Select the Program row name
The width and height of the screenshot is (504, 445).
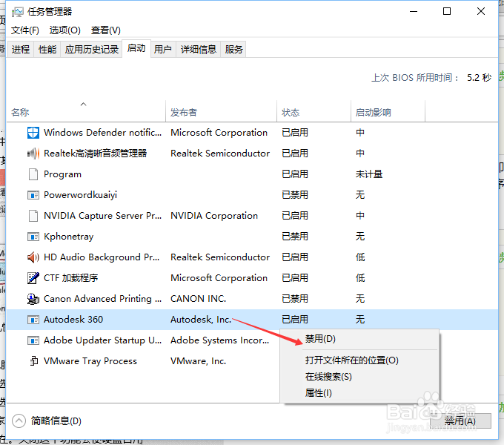[x=62, y=174]
